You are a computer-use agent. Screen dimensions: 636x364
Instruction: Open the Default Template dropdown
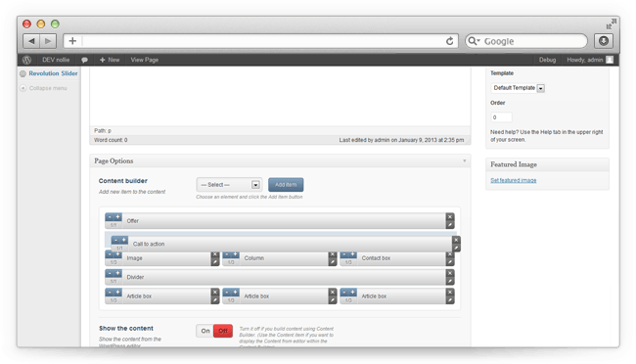pyautogui.click(x=518, y=88)
